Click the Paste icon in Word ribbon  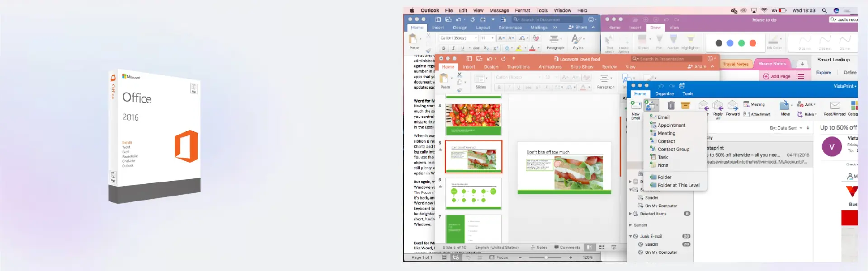(413, 39)
